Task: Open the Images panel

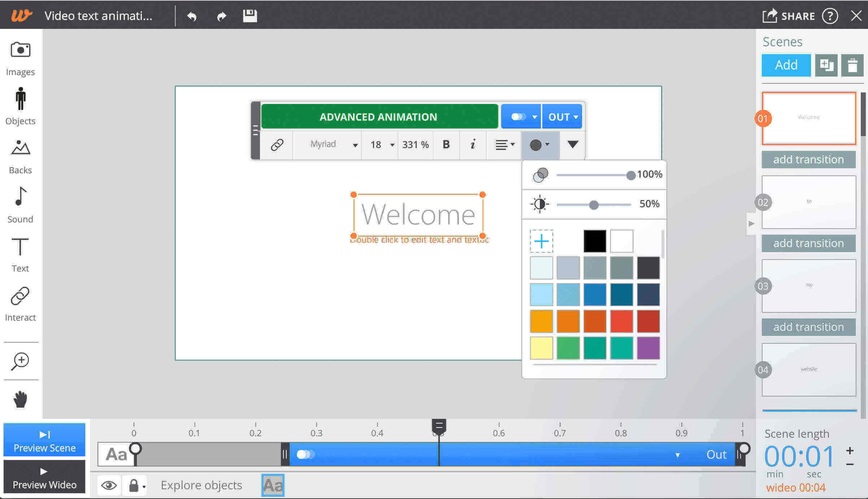Action: (x=20, y=58)
